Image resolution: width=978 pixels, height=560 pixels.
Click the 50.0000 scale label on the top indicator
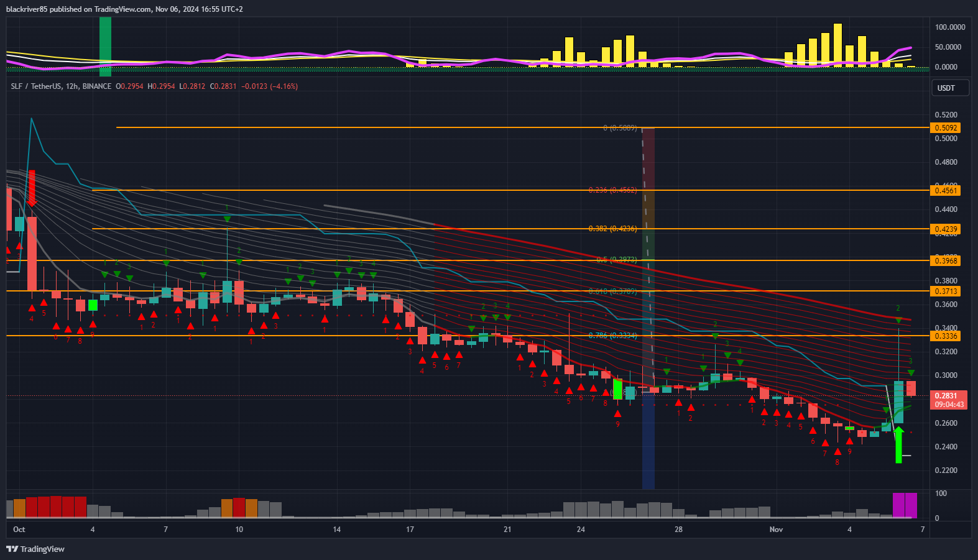click(x=948, y=47)
